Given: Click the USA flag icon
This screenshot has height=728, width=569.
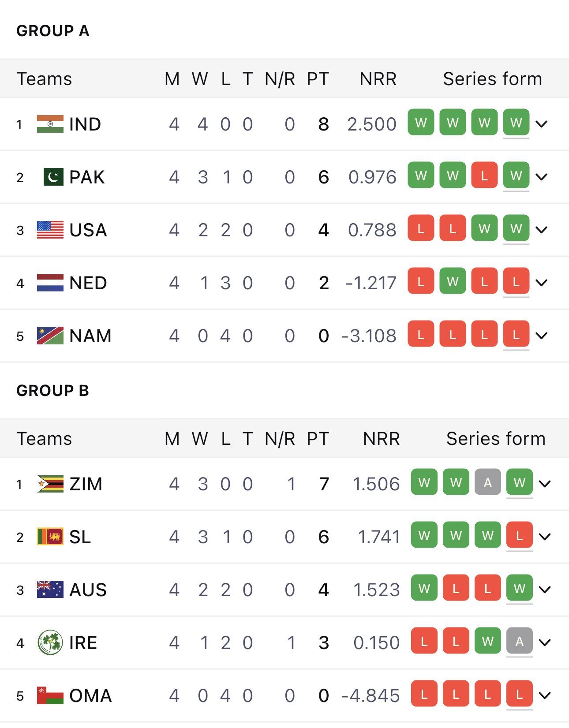Looking at the screenshot, I should [50, 230].
